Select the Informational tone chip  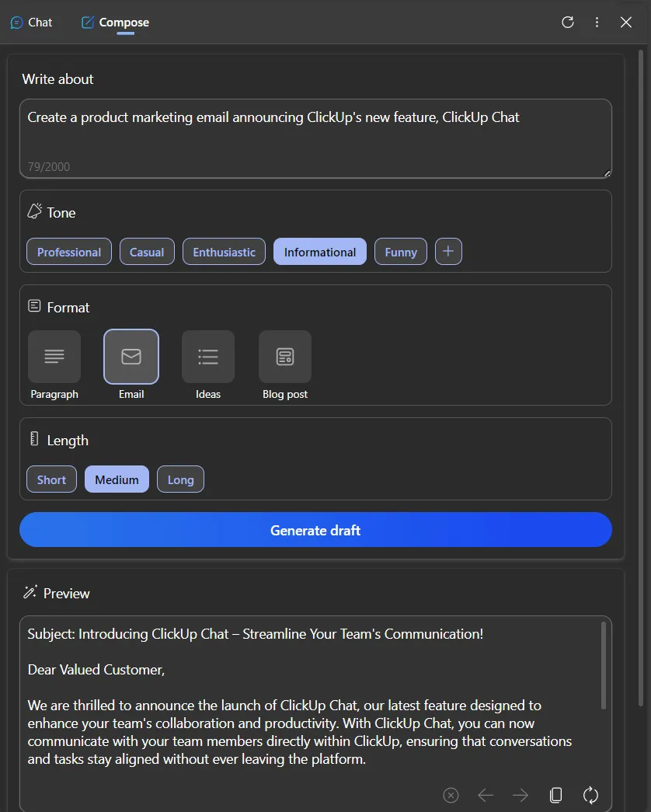click(x=319, y=252)
